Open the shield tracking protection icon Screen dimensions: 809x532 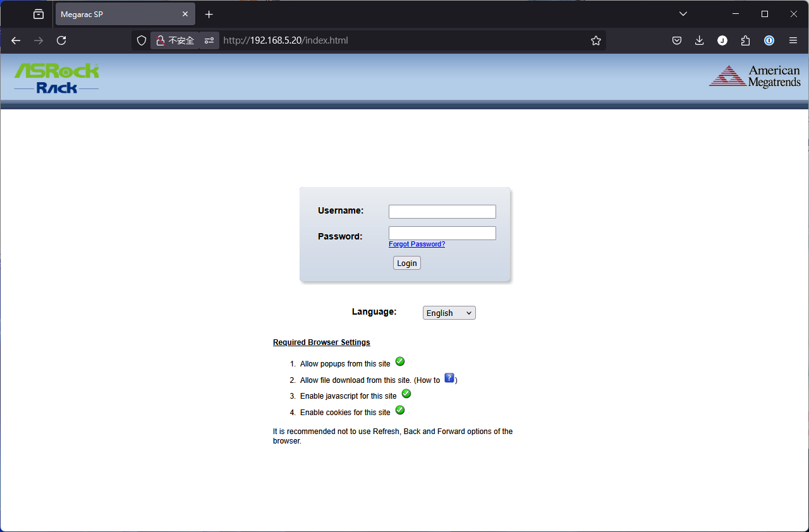point(142,40)
